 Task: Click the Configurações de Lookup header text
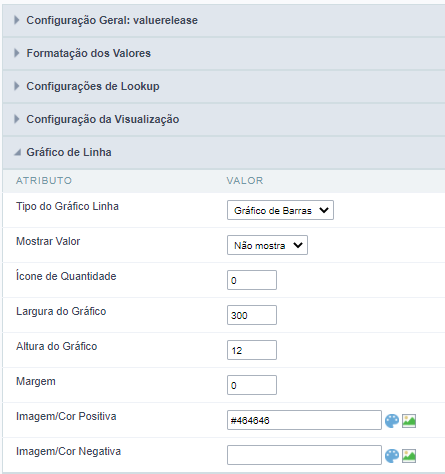click(93, 86)
